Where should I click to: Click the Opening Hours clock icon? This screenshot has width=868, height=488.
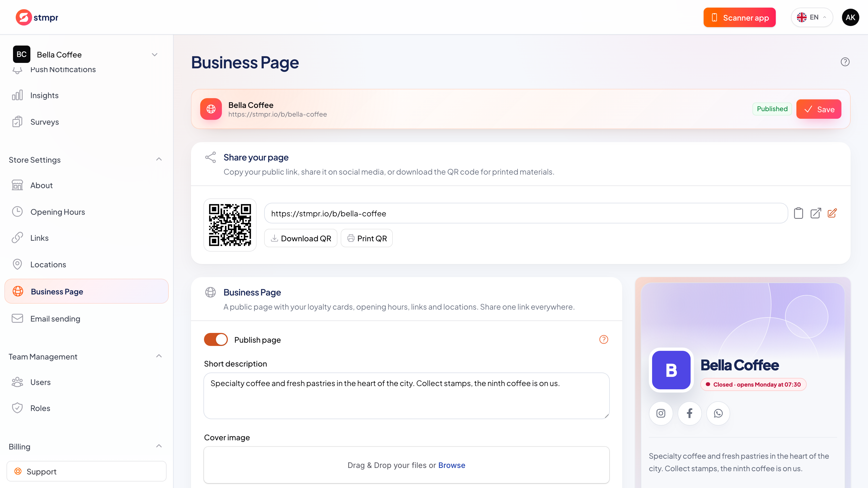pos(17,211)
